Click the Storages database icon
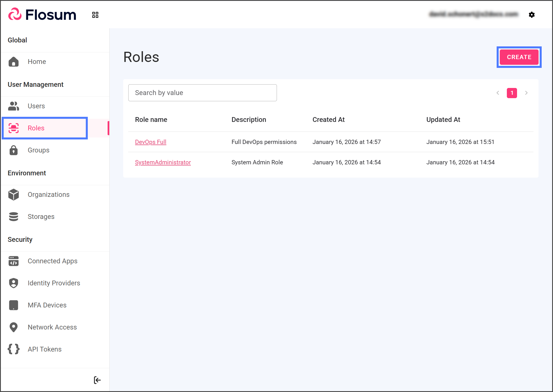This screenshot has height=392, width=553. 14,217
